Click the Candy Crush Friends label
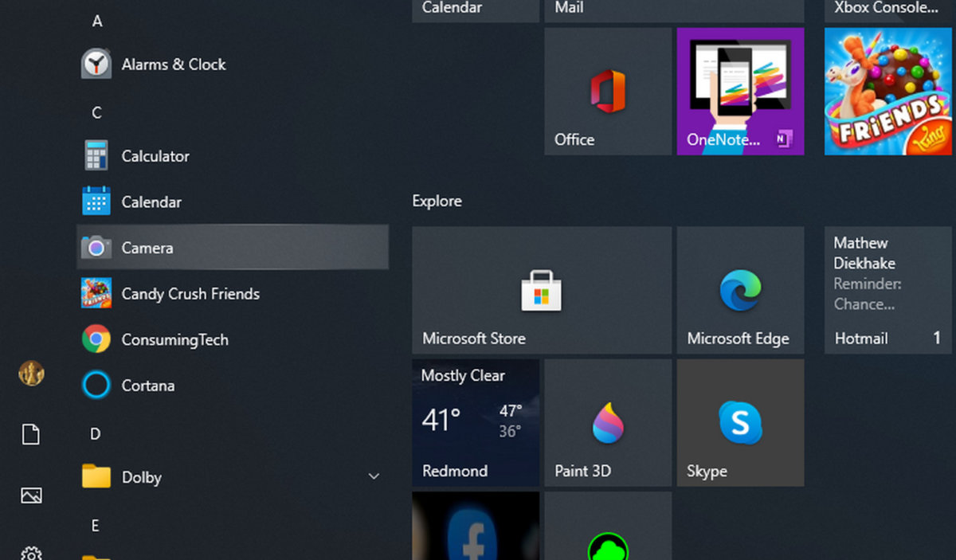 click(190, 294)
